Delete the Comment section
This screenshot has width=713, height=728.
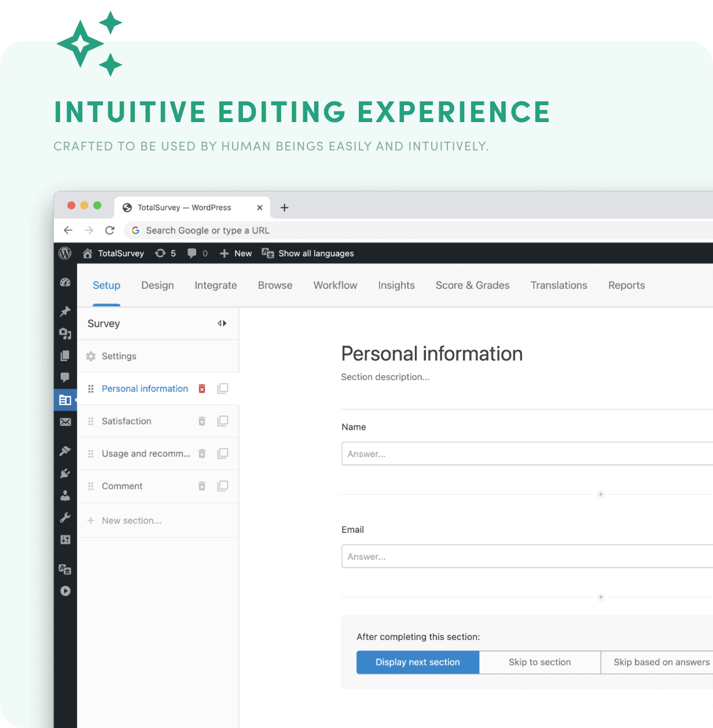click(202, 486)
